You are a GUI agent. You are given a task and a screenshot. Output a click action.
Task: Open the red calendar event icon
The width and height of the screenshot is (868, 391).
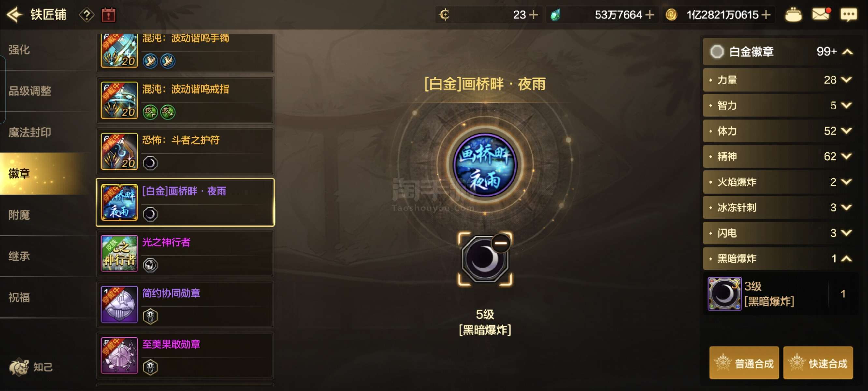pos(108,15)
